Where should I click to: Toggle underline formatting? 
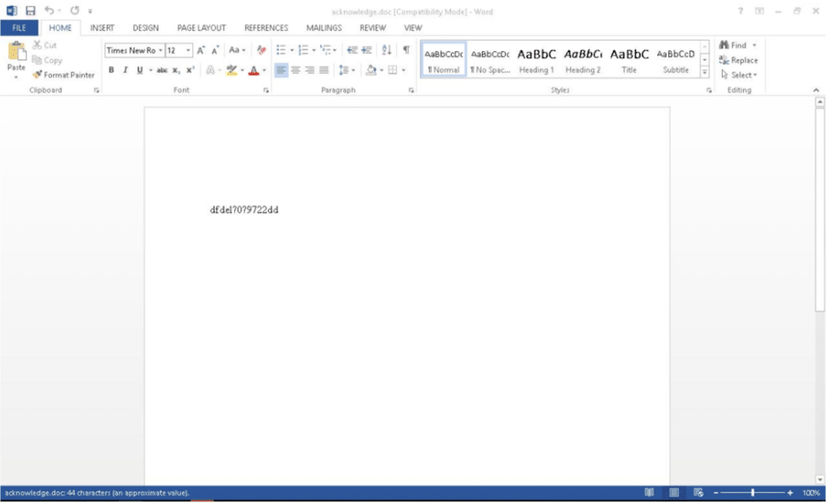140,70
